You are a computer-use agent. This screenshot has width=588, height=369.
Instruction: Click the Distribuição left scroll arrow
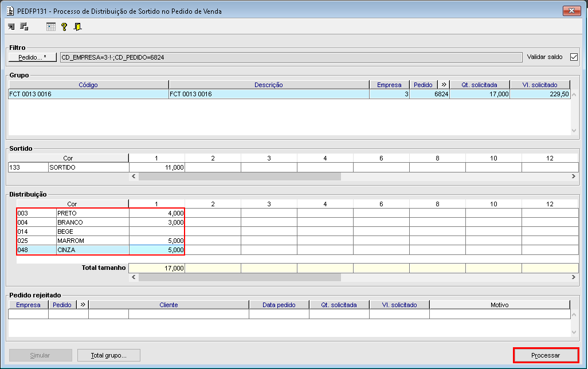[134, 277]
